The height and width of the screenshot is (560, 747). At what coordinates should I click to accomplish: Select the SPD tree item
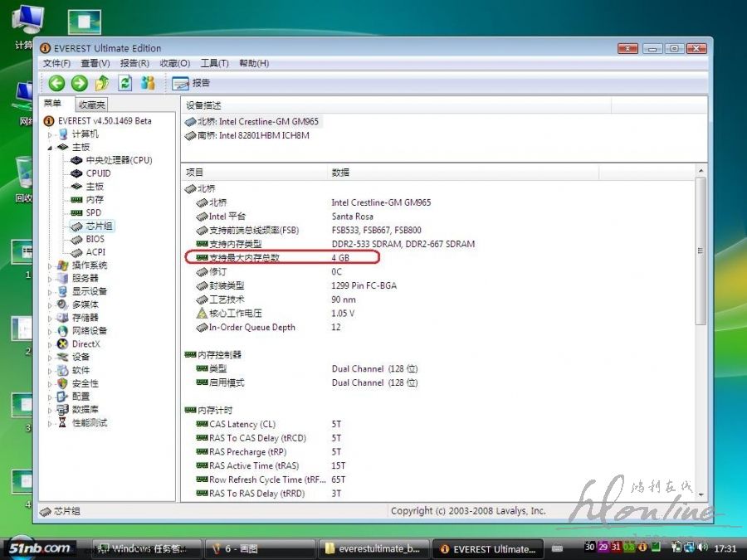93,212
